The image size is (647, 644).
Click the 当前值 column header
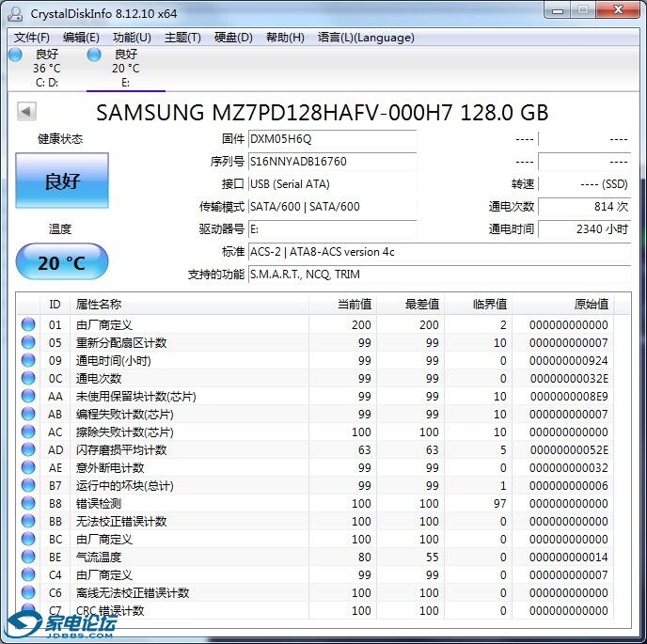pos(342,305)
